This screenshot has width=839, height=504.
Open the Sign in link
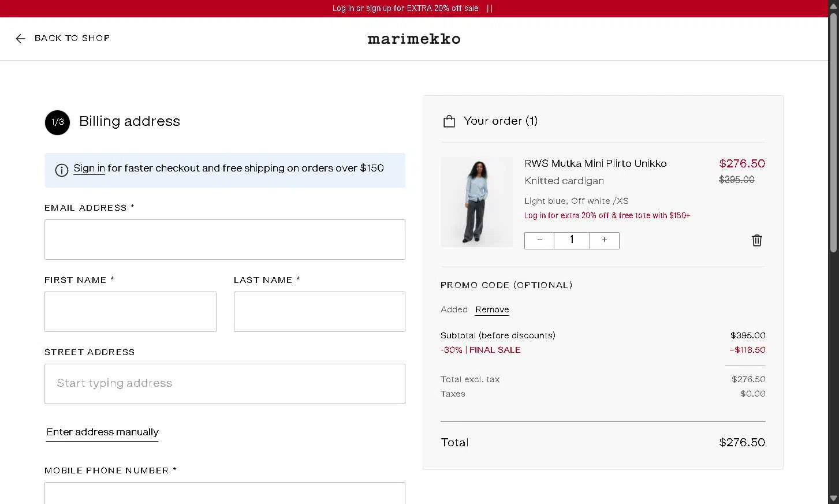coord(89,168)
